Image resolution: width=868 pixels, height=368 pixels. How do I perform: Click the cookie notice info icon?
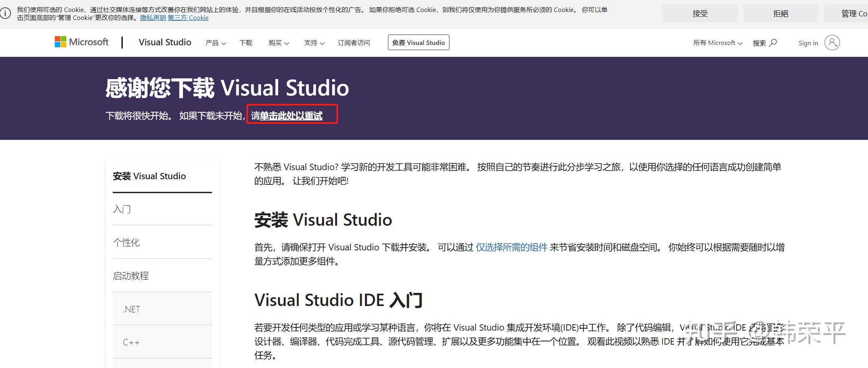tap(5, 14)
